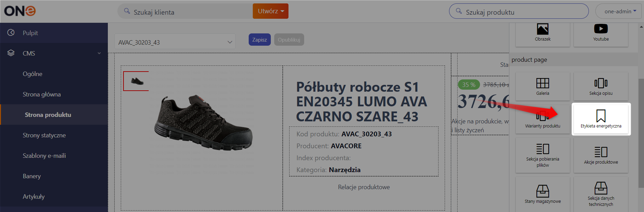Screen dimensions: 644x212
Task: Open the AVAC_30203_43 product dropdown
Action: pyautogui.click(x=175, y=42)
